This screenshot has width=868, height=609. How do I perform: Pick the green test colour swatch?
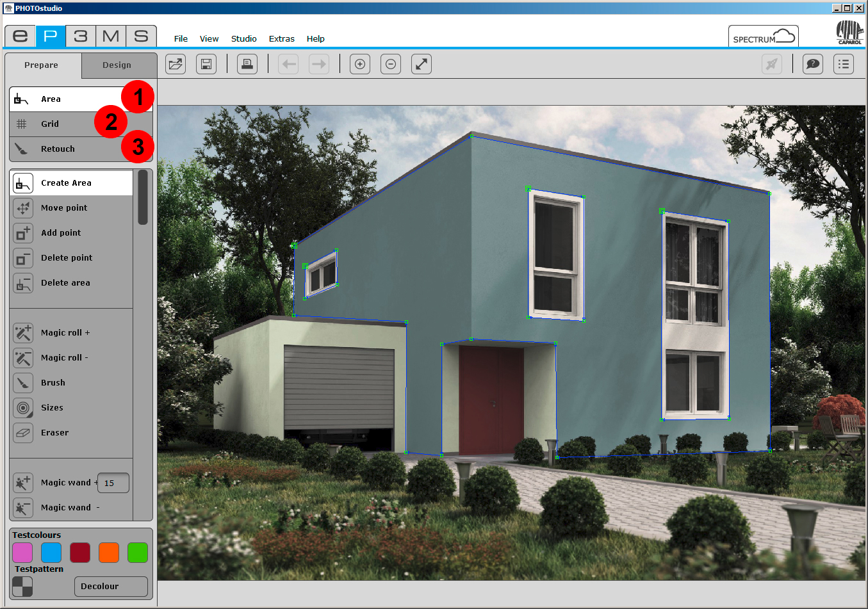pos(138,553)
